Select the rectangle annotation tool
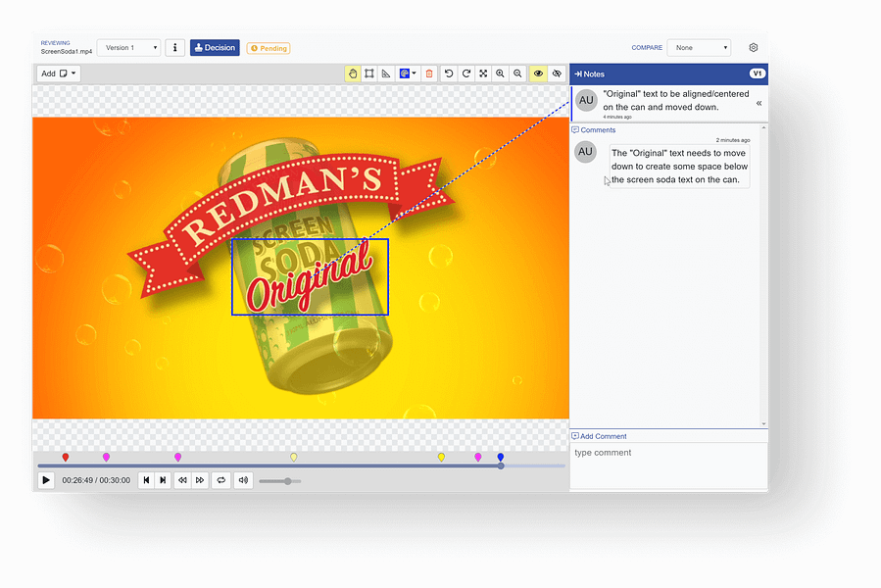Image resolution: width=881 pixels, height=588 pixels. pos(369,73)
